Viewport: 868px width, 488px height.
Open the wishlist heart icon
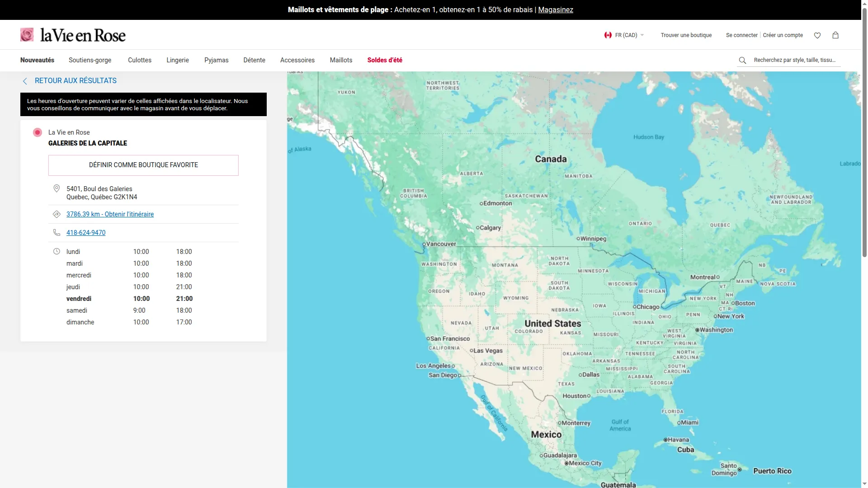pos(817,35)
